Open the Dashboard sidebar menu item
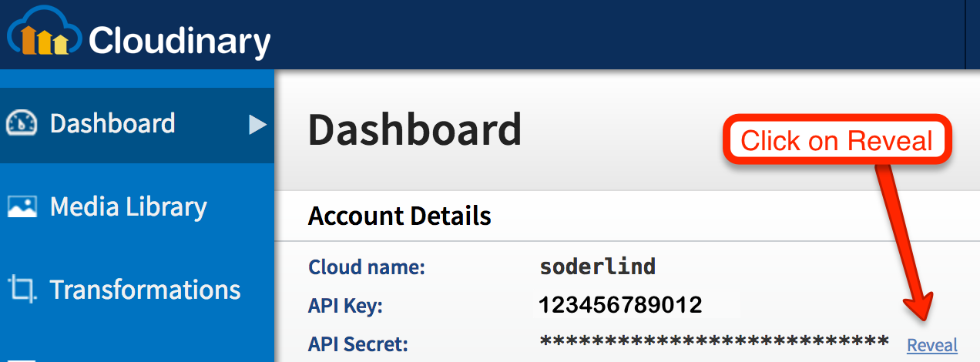The height and width of the screenshot is (362, 980). click(x=137, y=125)
